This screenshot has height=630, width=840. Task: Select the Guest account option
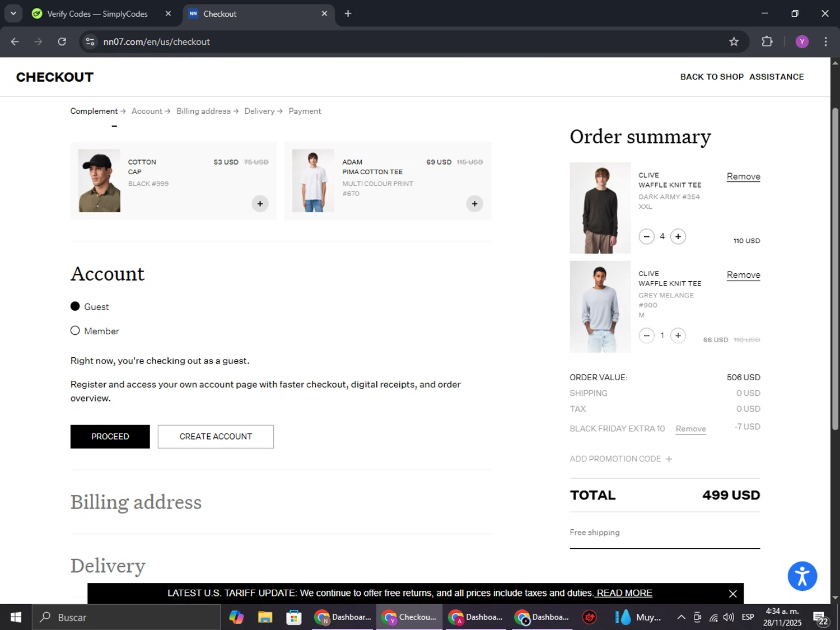point(75,306)
